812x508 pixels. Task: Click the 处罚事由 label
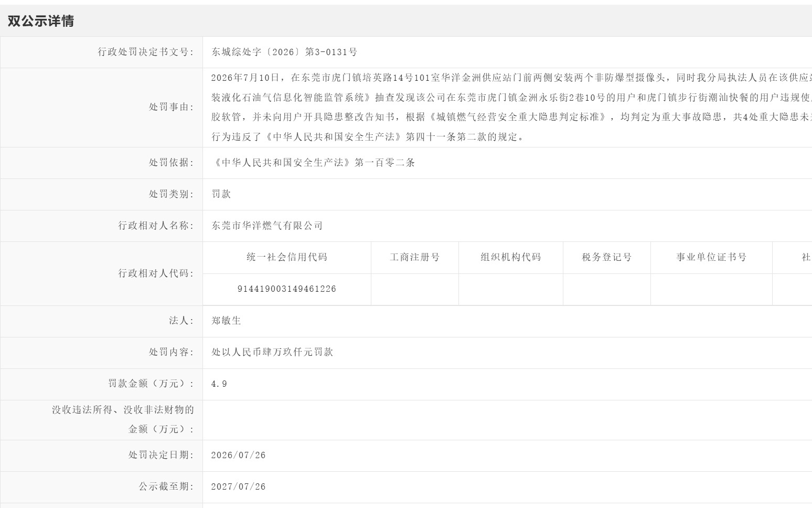(x=172, y=107)
